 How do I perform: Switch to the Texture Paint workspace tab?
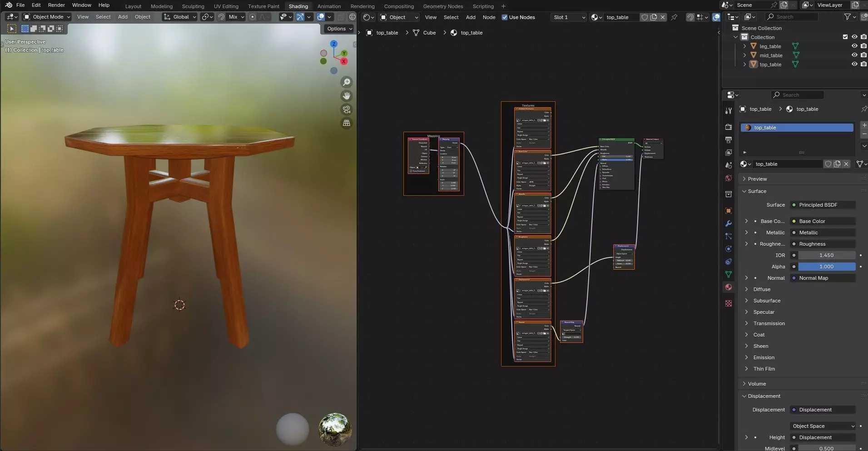pos(263,6)
